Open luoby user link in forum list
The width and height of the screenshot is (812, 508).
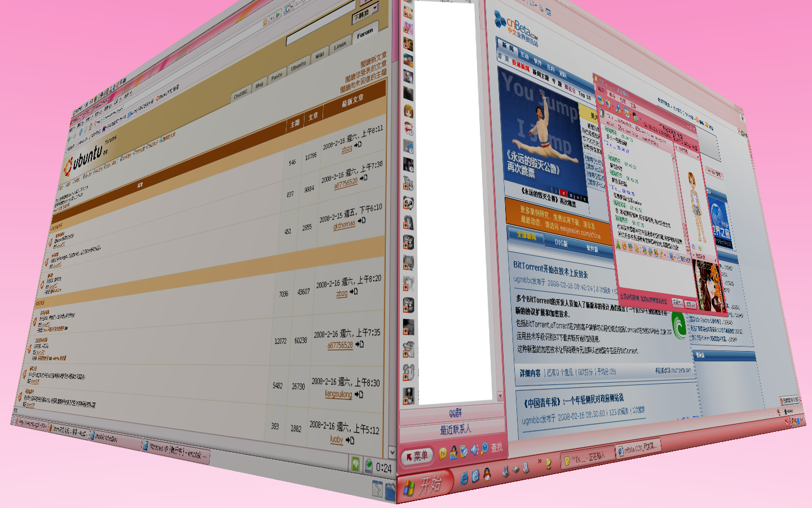pos(337,439)
